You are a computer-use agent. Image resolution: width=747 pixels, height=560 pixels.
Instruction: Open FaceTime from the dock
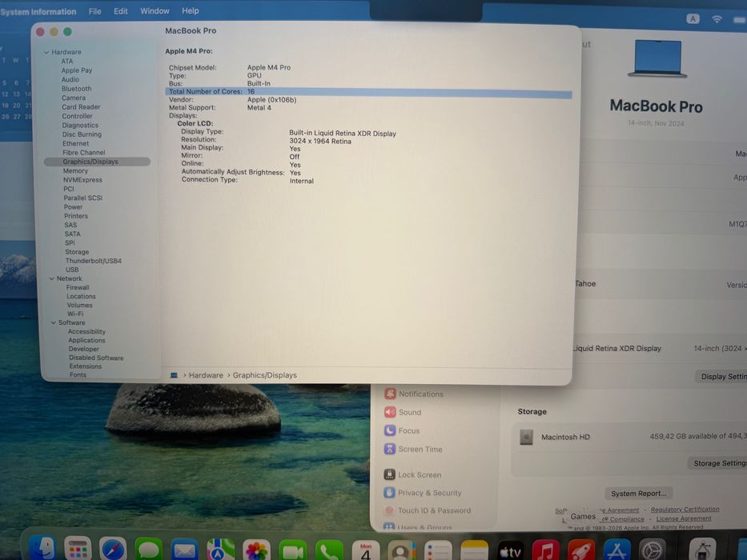coord(292,551)
